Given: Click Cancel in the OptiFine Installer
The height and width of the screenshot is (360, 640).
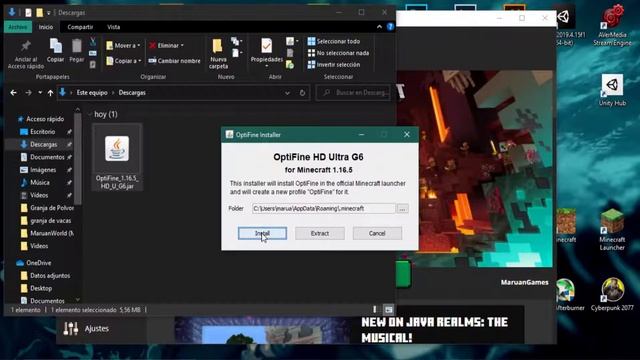Looking at the screenshot, I should tap(377, 233).
